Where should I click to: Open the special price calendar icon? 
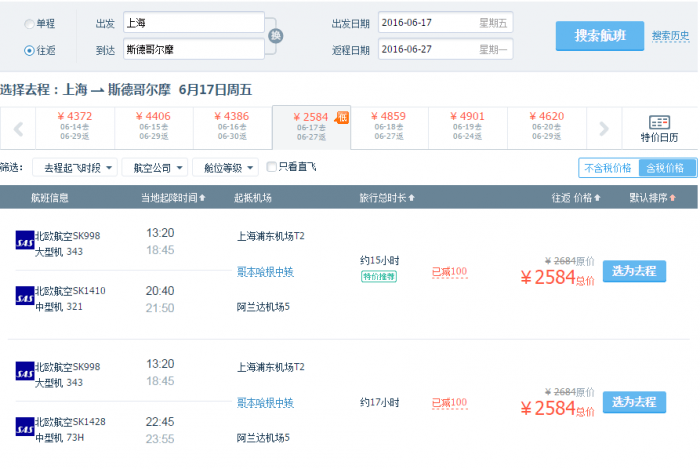click(659, 122)
